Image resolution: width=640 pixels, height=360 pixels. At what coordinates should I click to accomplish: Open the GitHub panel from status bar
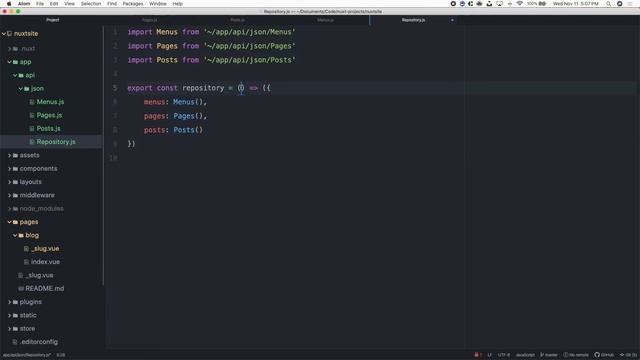(604, 355)
